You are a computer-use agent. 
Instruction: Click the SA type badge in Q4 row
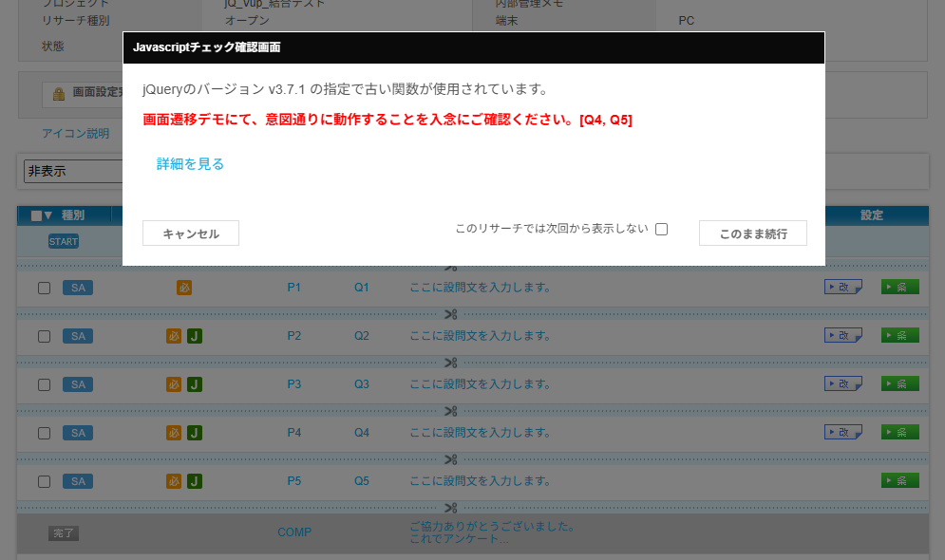pyautogui.click(x=78, y=433)
